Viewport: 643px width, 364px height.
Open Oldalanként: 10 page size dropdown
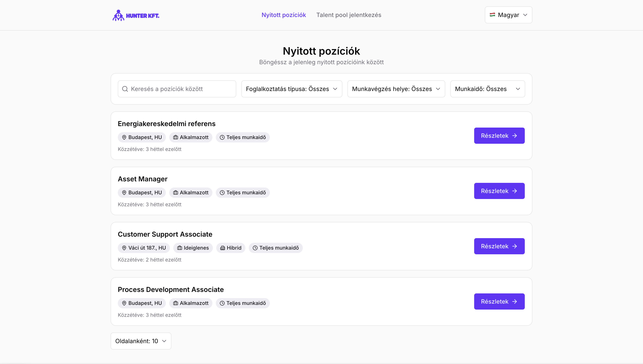click(x=141, y=341)
